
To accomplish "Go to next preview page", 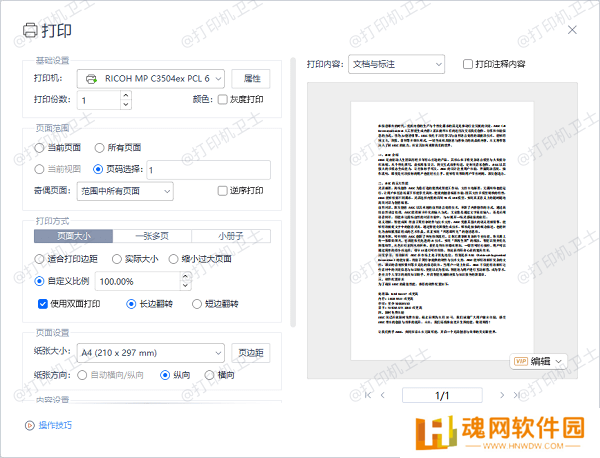I will (x=502, y=395).
